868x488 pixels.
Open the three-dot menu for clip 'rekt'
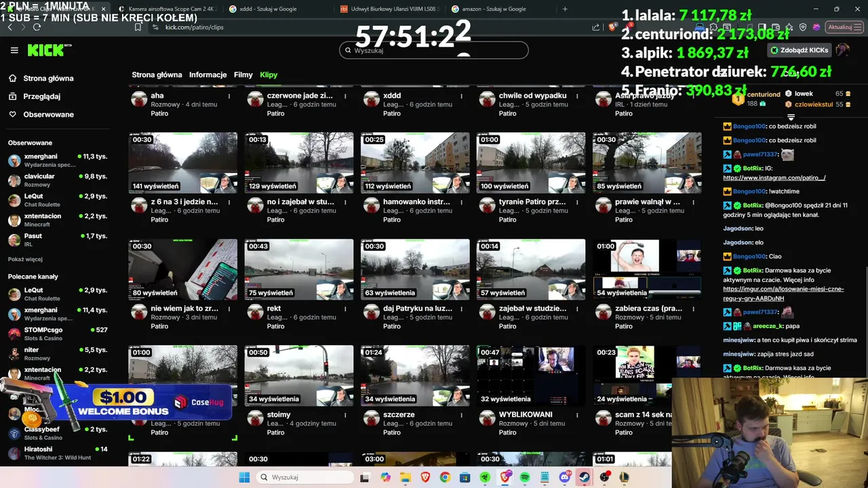click(x=345, y=309)
